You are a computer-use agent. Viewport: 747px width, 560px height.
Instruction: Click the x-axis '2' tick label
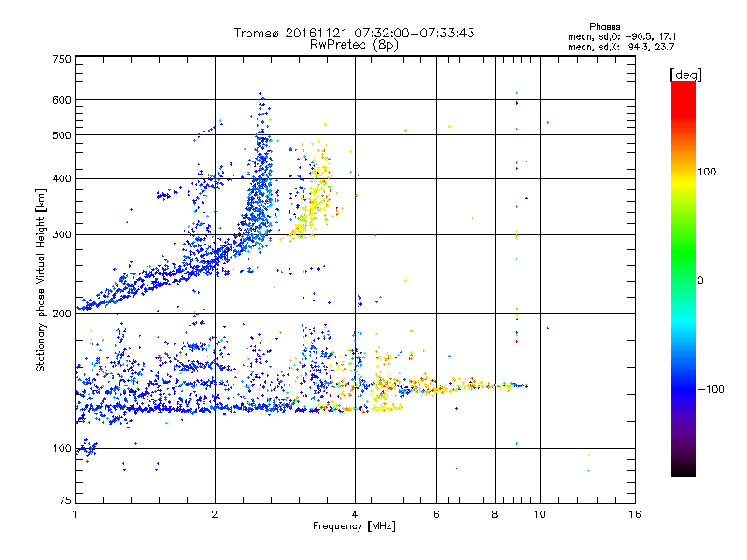pos(215,514)
